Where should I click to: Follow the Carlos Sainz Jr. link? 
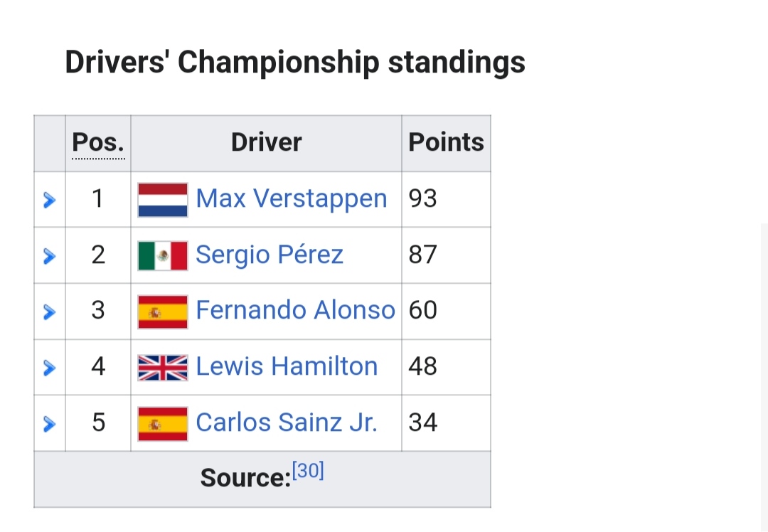click(x=286, y=422)
